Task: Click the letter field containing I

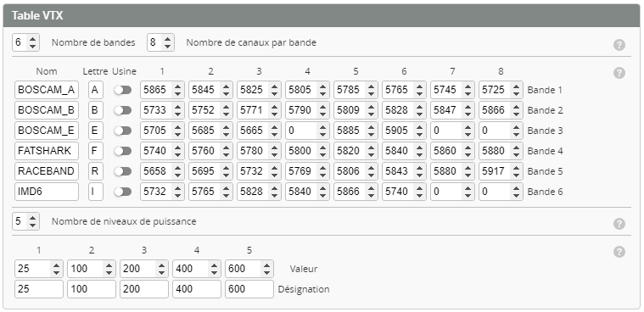Action: (x=96, y=192)
